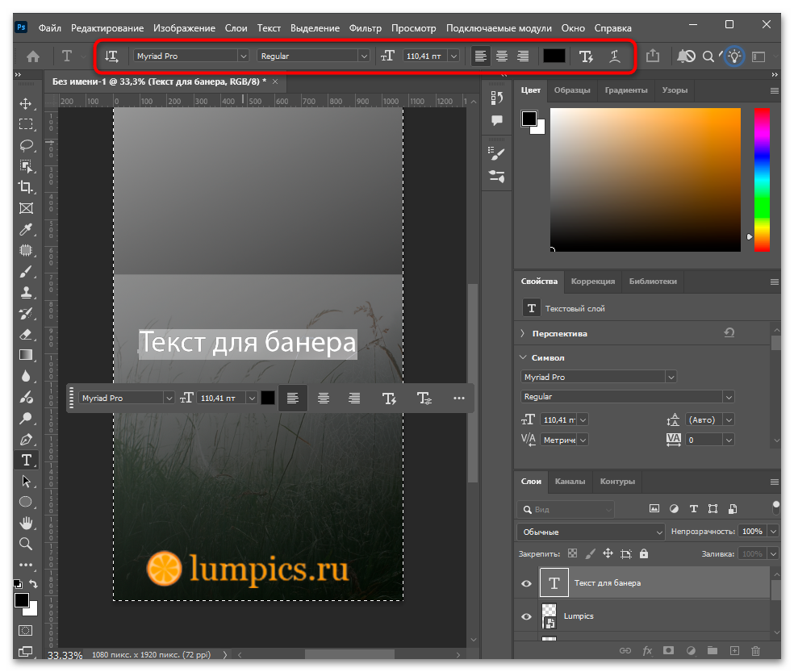Hide the 'Текст для банера' layer
The image size is (794, 672).
pyautogui.click(x=527, y=583)
